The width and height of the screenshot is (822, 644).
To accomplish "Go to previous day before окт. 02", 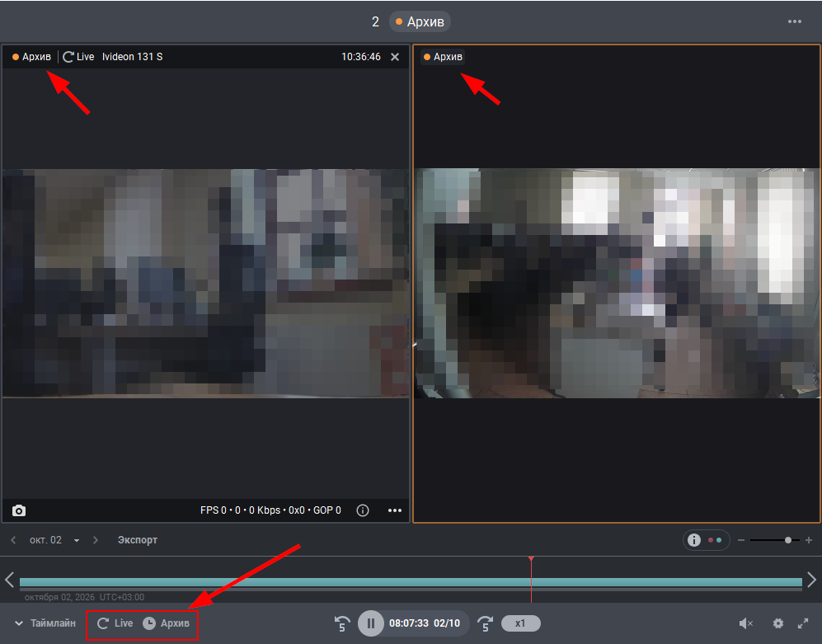I will tap(13, 540).
